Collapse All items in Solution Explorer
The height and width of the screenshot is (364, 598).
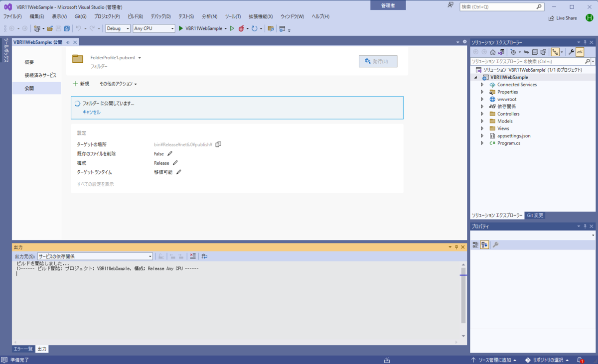[536, 52]
